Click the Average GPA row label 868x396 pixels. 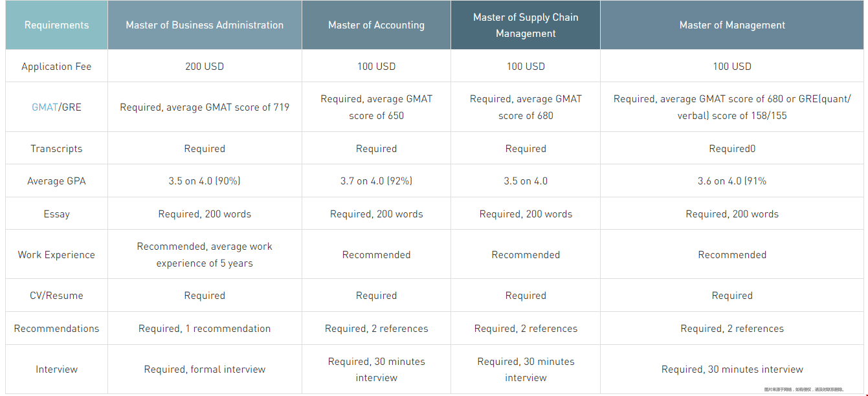(x=56, y=181)
